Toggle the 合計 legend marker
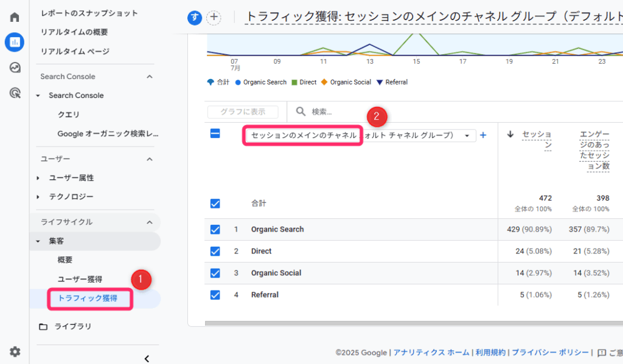Image resolution: width=623 pixels, height=364 pixels. pos(211,82)
